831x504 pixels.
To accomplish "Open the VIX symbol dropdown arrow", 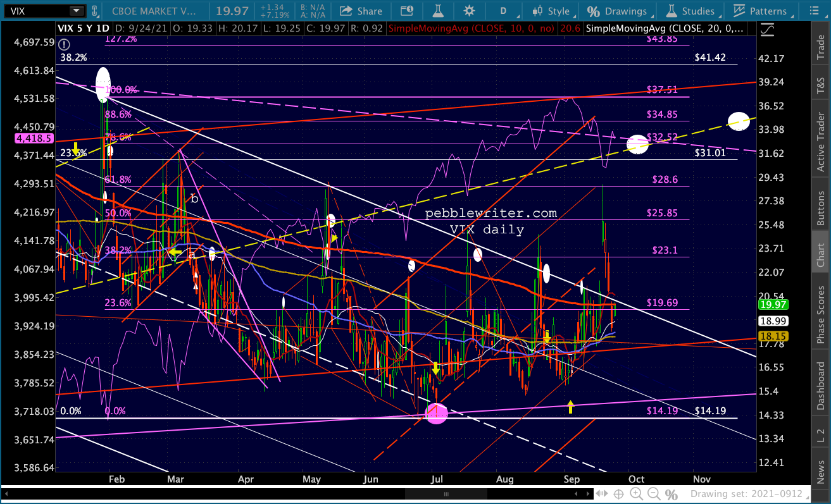I will click(x=76, y=11).
